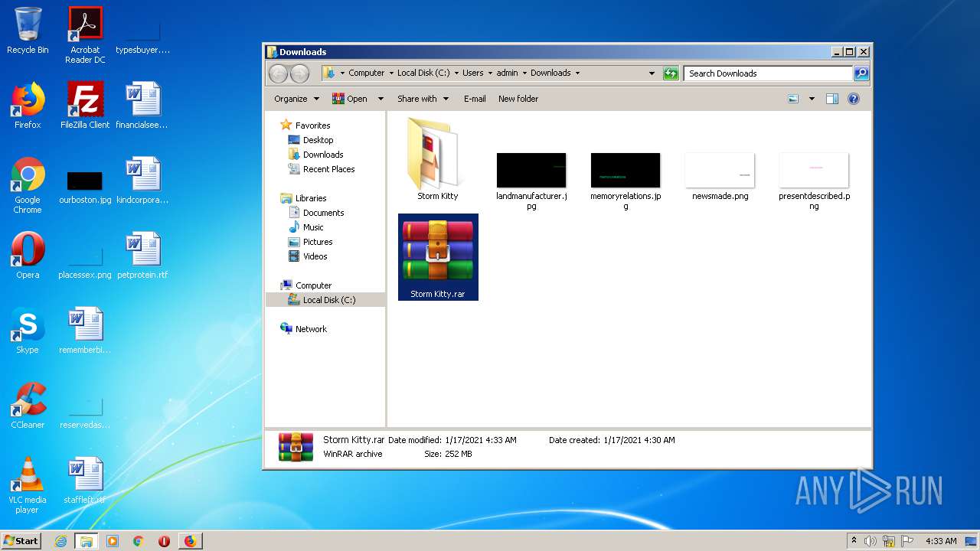
Task: Expand the arrow after Downloads in breadcrumb
Action: 577,73
